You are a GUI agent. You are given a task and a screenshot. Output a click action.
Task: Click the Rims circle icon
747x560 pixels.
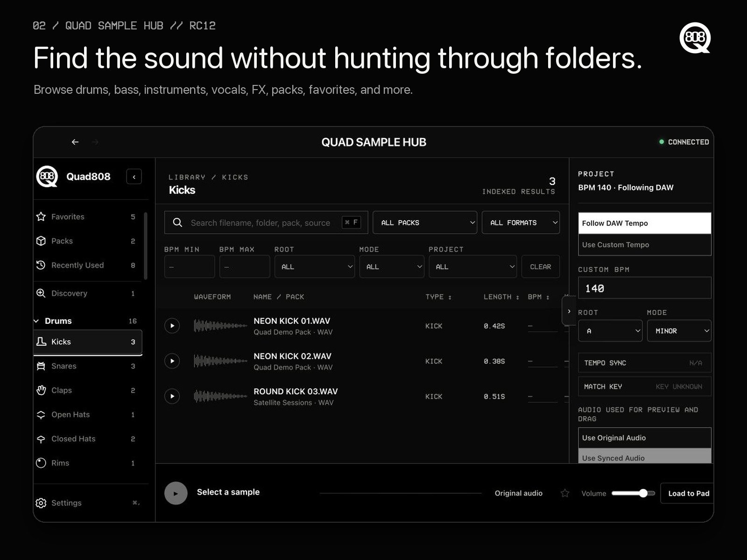[41, 463]
